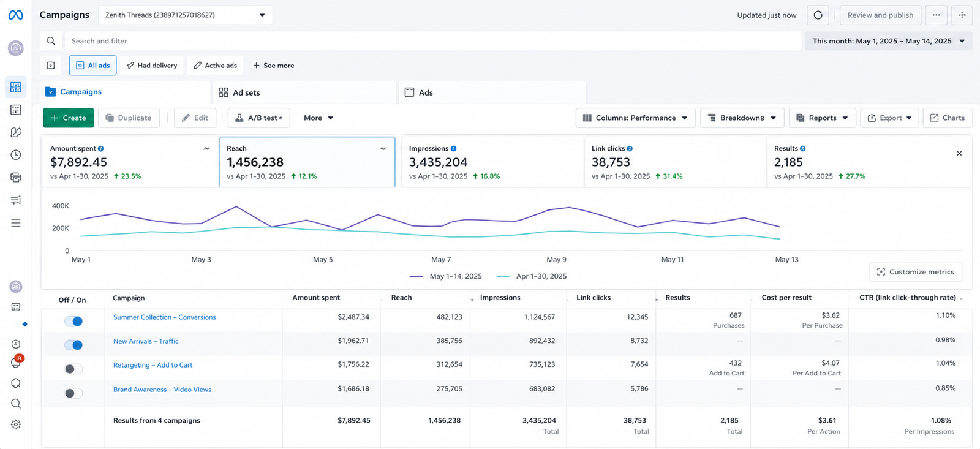
Task: Open Charts view
Action: pos(948,118)
